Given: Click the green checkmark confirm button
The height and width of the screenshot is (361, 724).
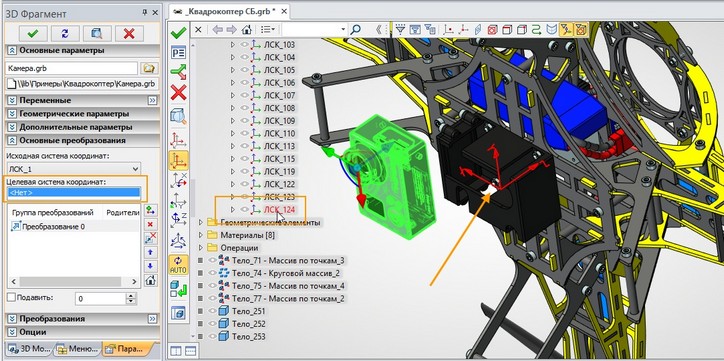Looking at the screenshot, I should coord(33,33).
